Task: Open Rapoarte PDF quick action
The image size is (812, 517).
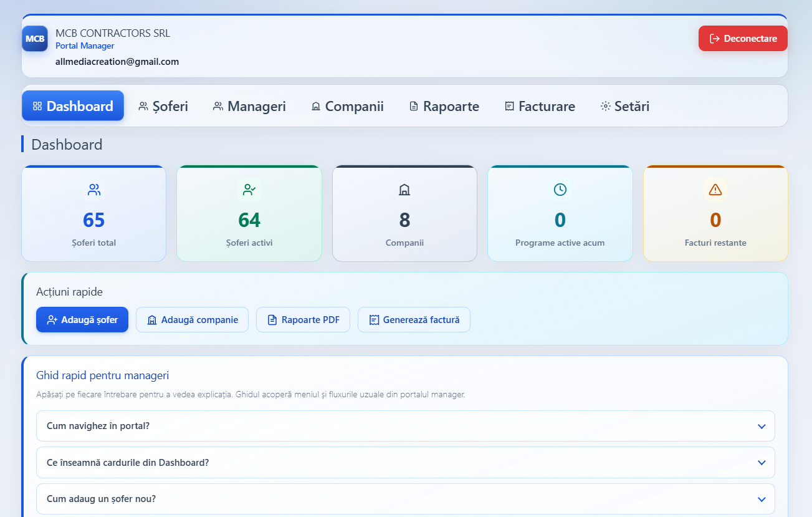Action: point(303,320)
